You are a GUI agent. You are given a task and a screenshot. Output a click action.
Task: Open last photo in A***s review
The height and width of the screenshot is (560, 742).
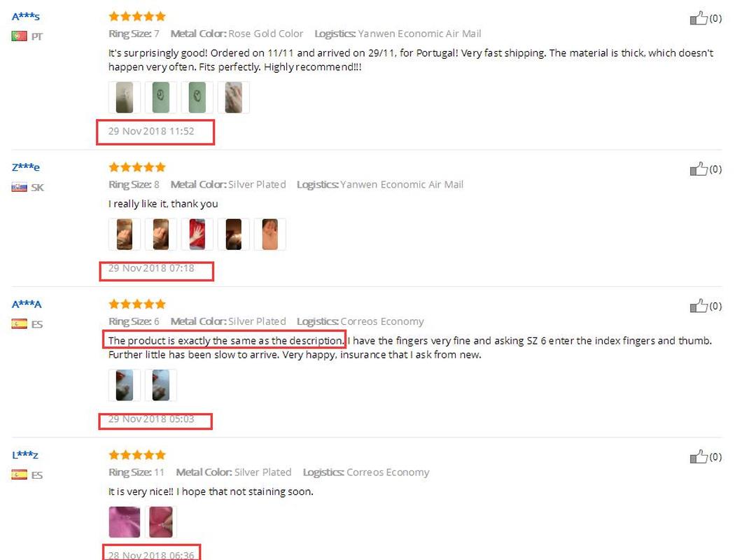tap(234, 97)
